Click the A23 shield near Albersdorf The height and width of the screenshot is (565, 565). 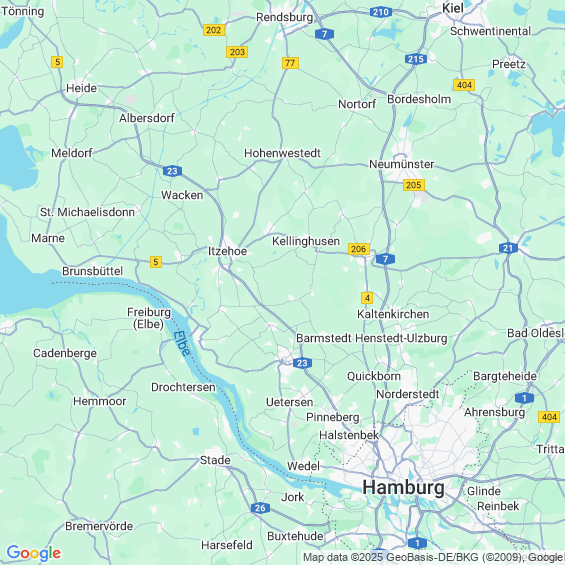tap(172, 171)
